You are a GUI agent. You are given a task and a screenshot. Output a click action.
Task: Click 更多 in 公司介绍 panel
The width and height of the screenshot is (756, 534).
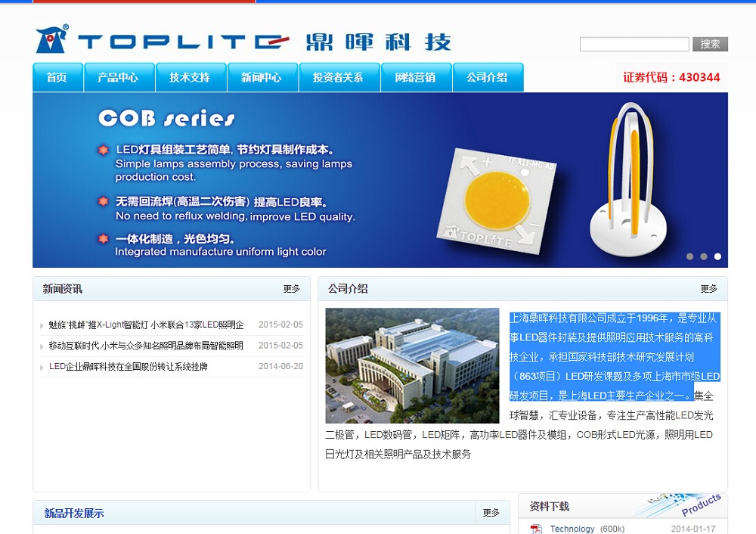point(709,288)
